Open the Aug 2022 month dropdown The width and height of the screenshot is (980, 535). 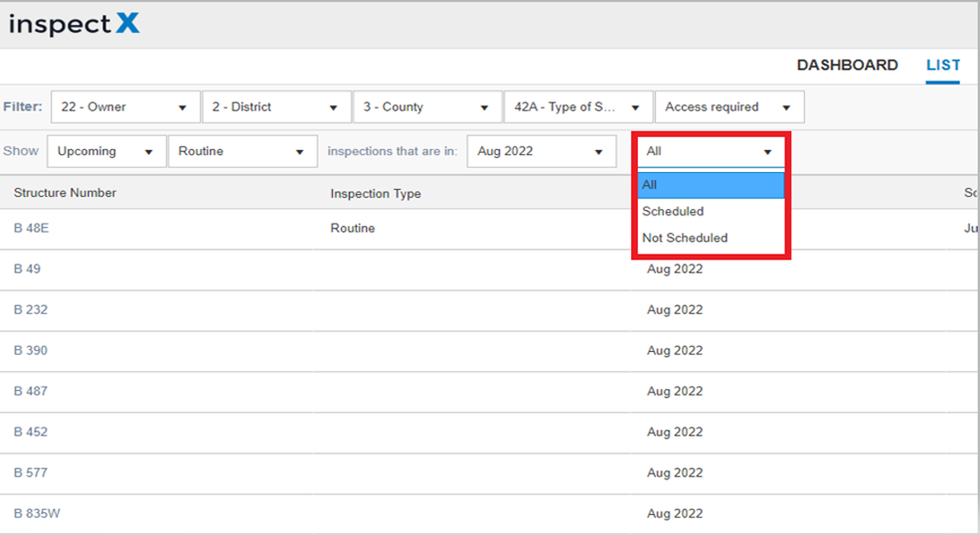(x=542, y=151)
